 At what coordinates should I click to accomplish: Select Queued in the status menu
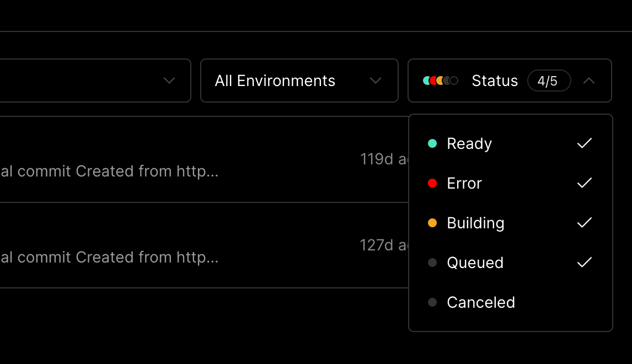click(x=475, y=263)
